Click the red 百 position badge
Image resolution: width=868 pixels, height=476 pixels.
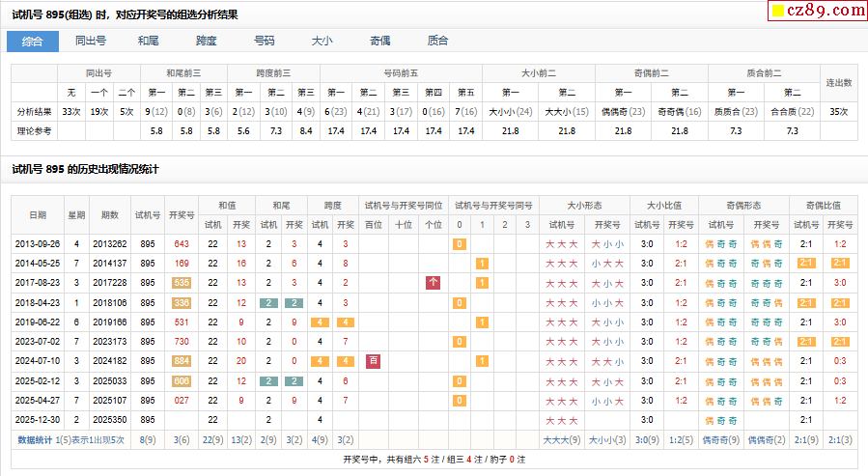[x=374, y=361]
